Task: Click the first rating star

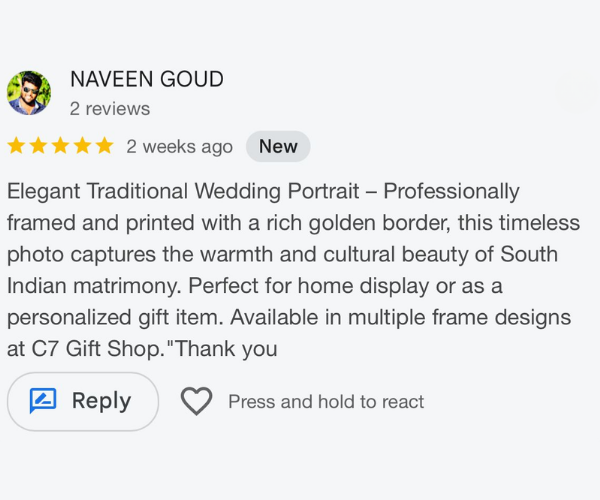Action: pyautogui.click(x=16, y=146)
